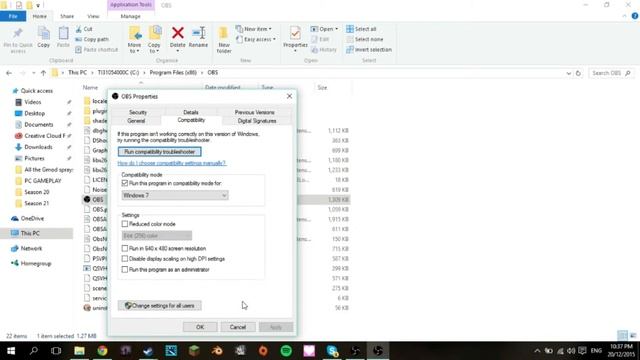640x360 pixels.
Task: Click Run compatibility troubleshooter button
Action: 160,152
